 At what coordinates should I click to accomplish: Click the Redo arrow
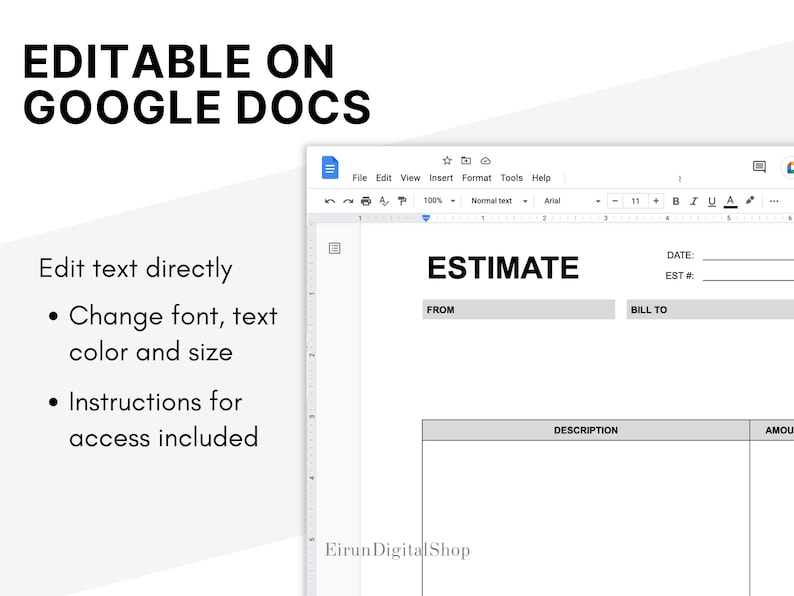tap(348, 201)
